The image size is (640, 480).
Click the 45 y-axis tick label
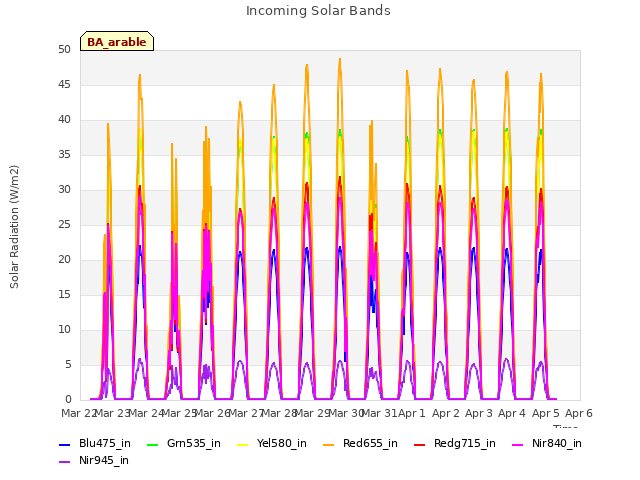(64, 84)
